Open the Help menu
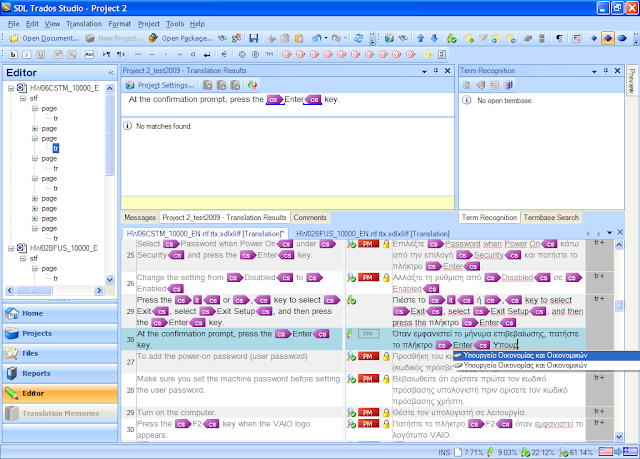640x459 pixels. (197, 24)
